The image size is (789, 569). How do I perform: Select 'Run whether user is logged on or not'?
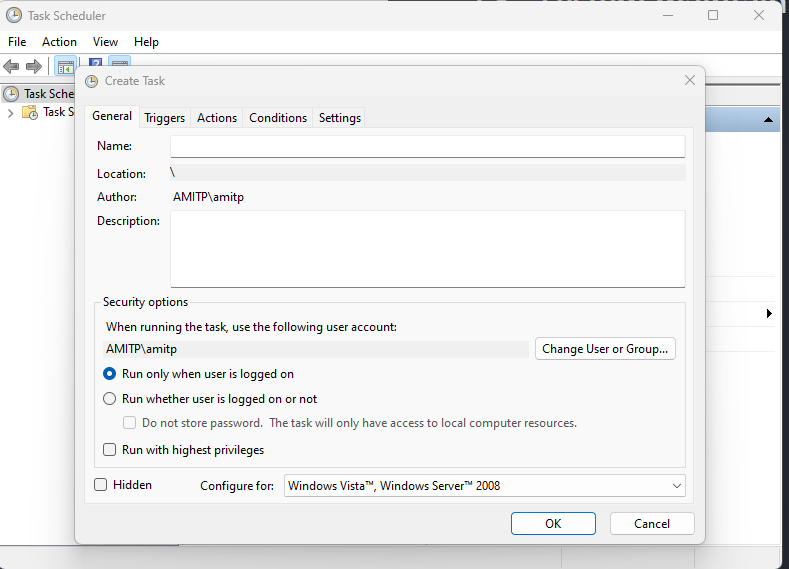(x=111, y=399)
